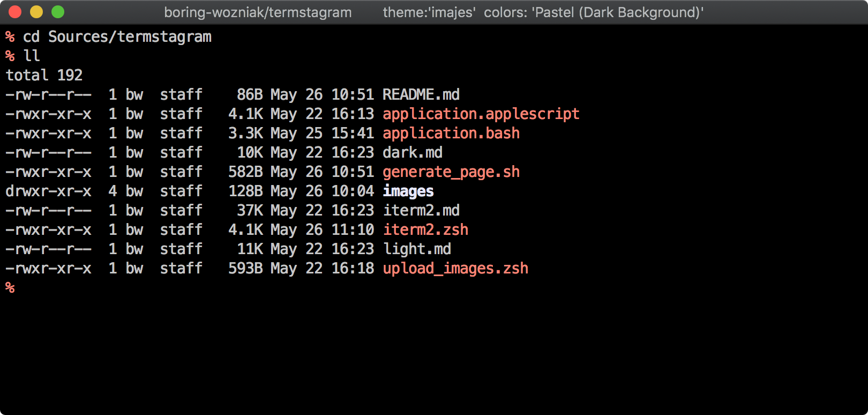Click generate_page.sh in the file list
The image size is (868, 415).
451,172
